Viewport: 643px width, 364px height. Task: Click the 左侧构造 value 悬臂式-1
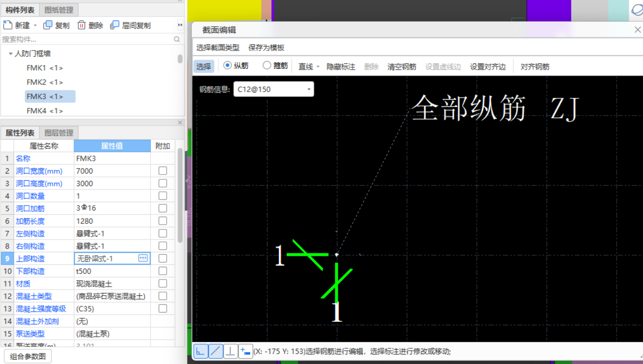click(112, 233)
